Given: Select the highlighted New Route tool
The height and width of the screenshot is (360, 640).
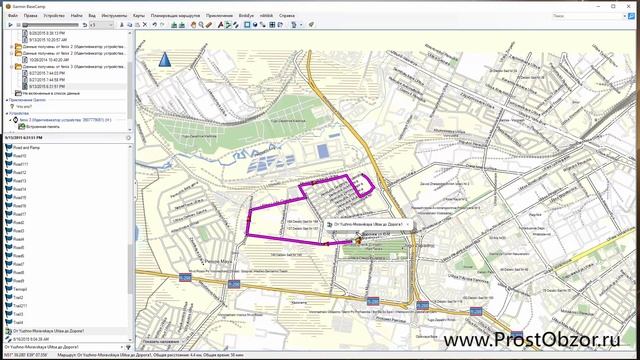Looking at the screenshot, I should coord(228,25).
